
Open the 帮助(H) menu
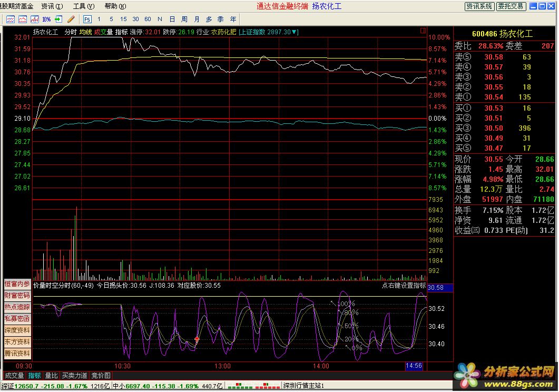115,6
